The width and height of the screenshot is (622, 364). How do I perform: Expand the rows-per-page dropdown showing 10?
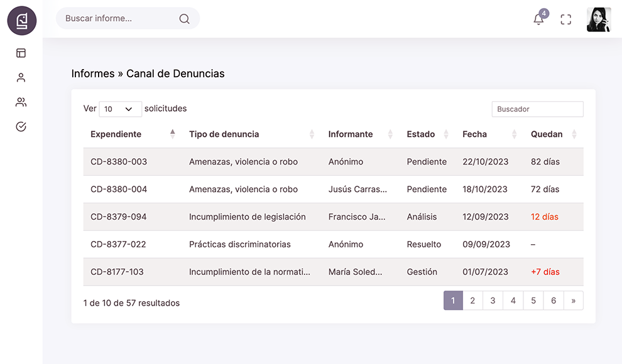coord(120,109)
